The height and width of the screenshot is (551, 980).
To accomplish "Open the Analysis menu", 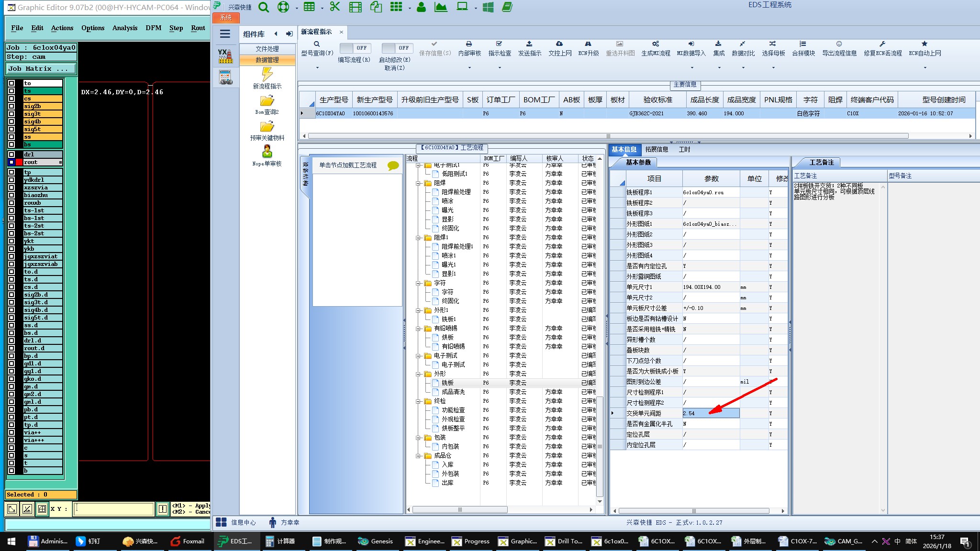I will pyautogui.click(x=124, y=28).
